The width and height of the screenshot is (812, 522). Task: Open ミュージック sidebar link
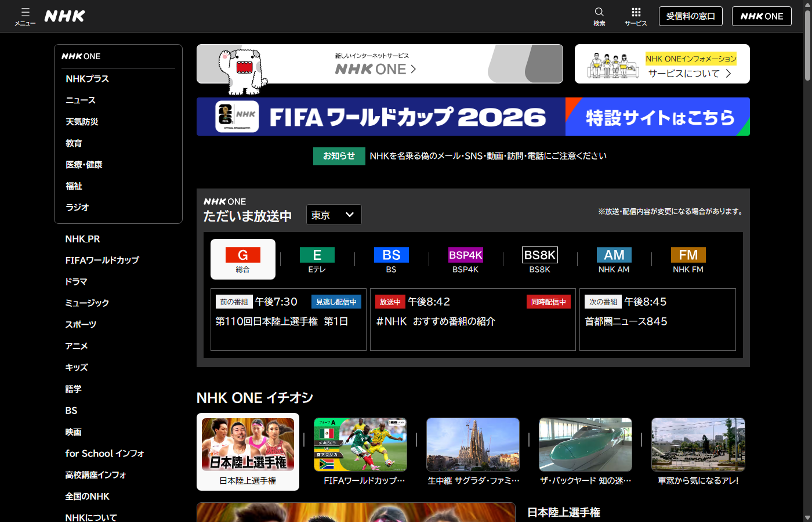coord(87,303)
